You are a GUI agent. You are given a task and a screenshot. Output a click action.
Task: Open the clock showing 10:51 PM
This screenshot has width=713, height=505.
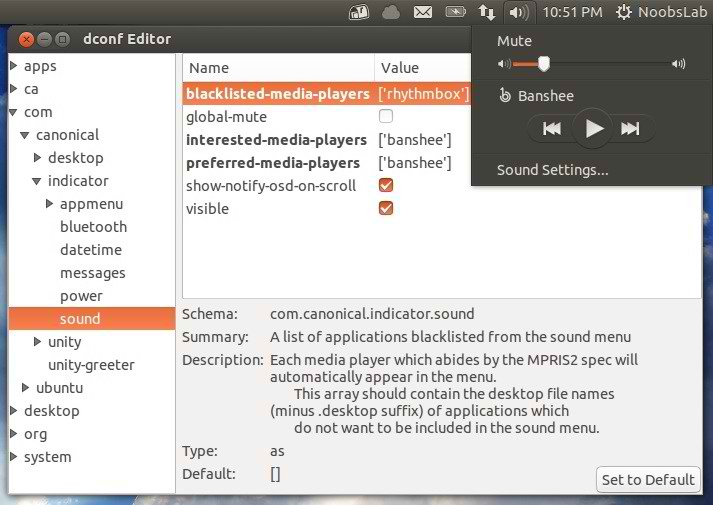(572, 12)
